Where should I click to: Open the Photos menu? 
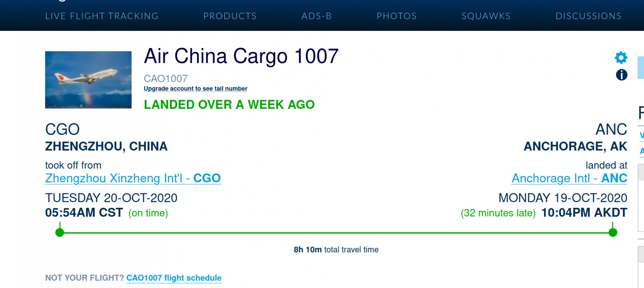(397, 16)
